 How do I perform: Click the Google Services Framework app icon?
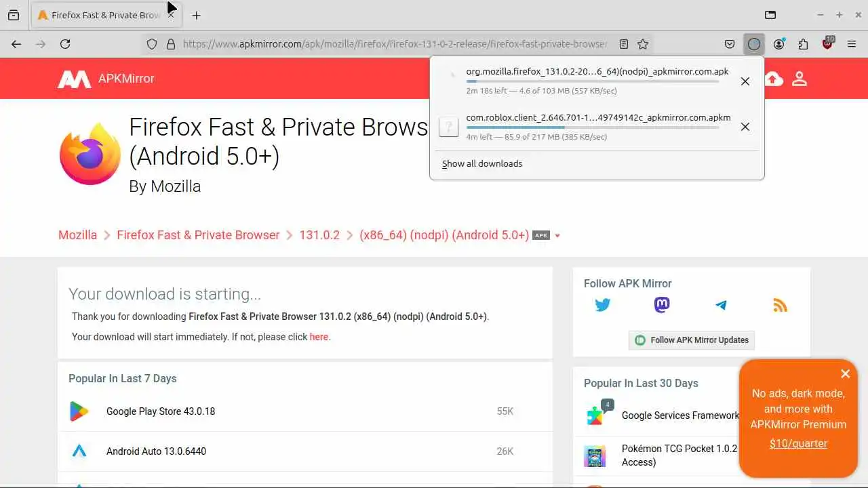(x=595, y=415)
